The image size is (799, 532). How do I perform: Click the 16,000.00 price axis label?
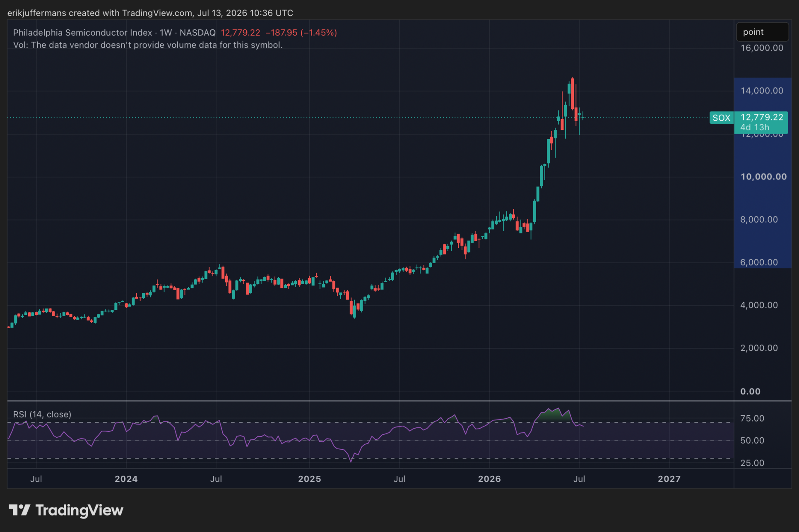pos(762,48)
